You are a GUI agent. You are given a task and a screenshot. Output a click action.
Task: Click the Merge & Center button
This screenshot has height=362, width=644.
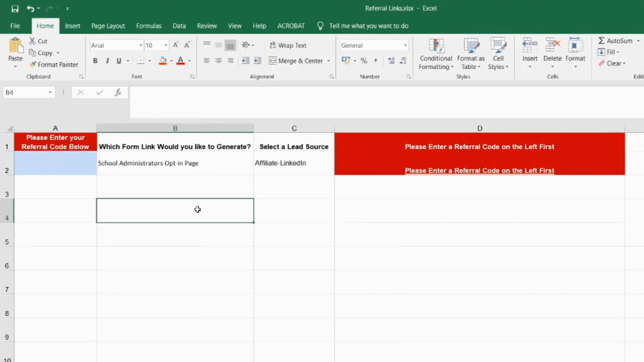point(296,61)
